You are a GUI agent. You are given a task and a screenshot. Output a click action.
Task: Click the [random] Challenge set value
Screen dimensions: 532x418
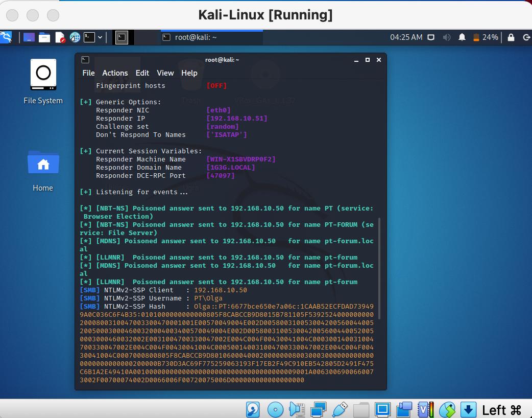[223, 126]
